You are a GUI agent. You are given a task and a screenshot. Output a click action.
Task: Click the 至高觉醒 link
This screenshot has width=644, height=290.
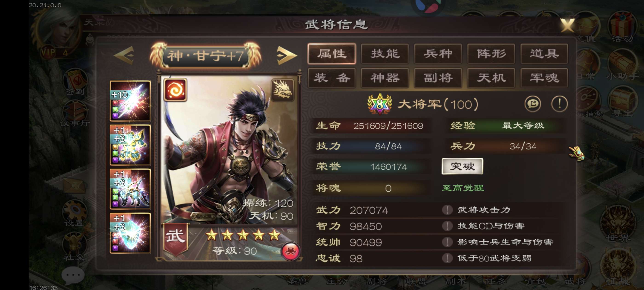(463, 188)
